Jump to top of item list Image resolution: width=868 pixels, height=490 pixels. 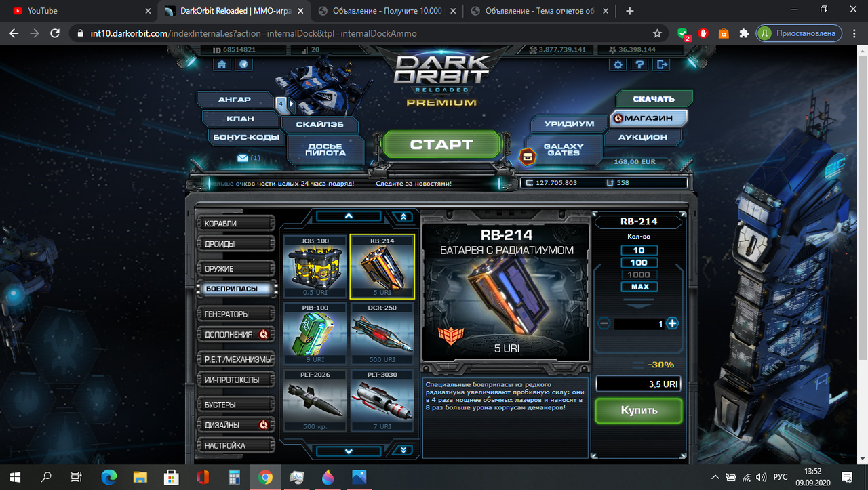click(403, 216)
